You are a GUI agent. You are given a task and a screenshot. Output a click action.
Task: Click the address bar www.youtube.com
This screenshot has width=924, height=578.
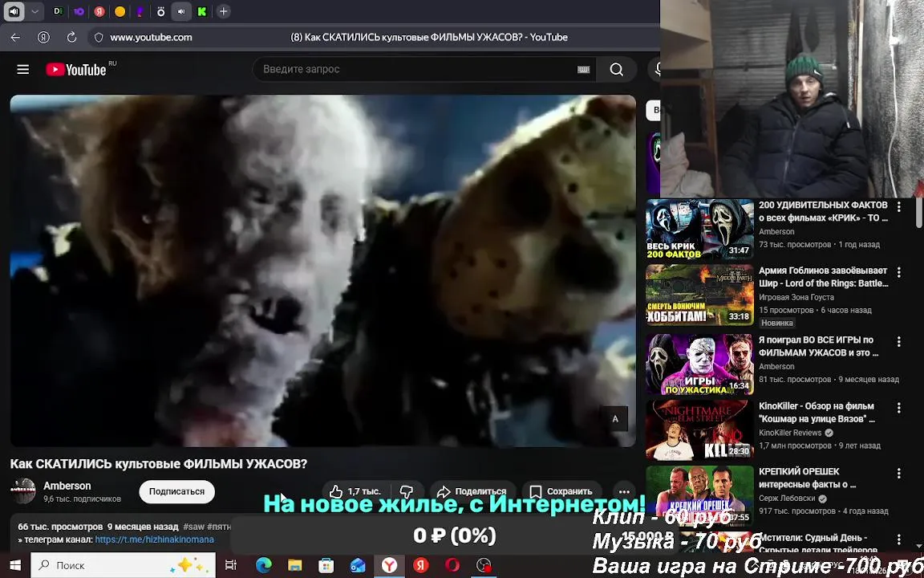click(151, 37)
